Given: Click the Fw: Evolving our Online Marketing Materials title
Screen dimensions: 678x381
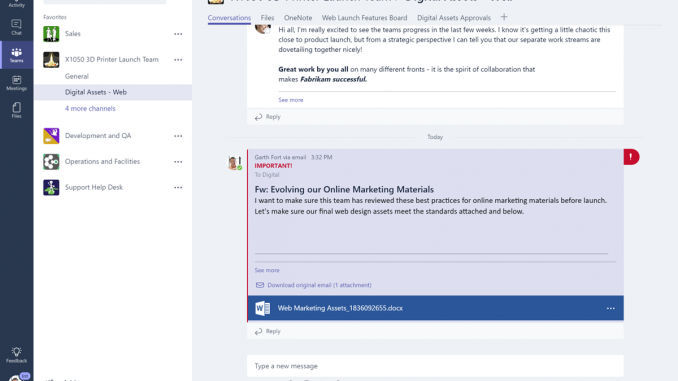Looking at the screenshot, I should tap(344, 189).
